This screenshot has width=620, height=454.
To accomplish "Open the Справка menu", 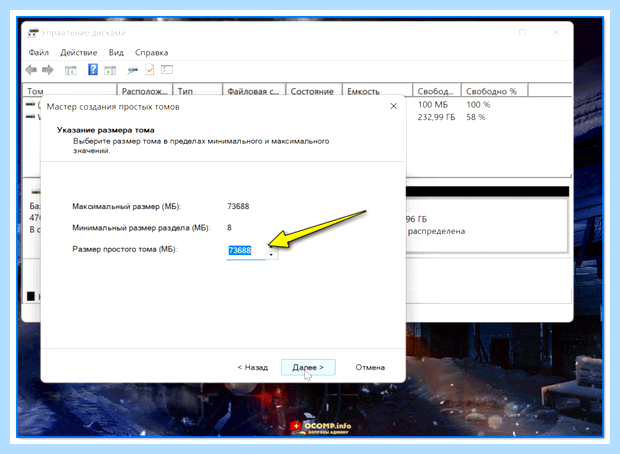I will point(151,53).
